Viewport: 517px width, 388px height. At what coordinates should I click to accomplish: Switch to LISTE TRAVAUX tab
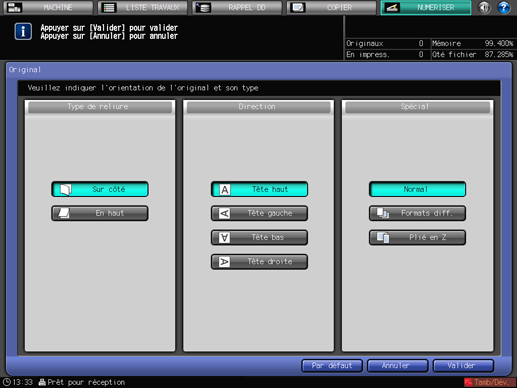(x=143, y=7)
